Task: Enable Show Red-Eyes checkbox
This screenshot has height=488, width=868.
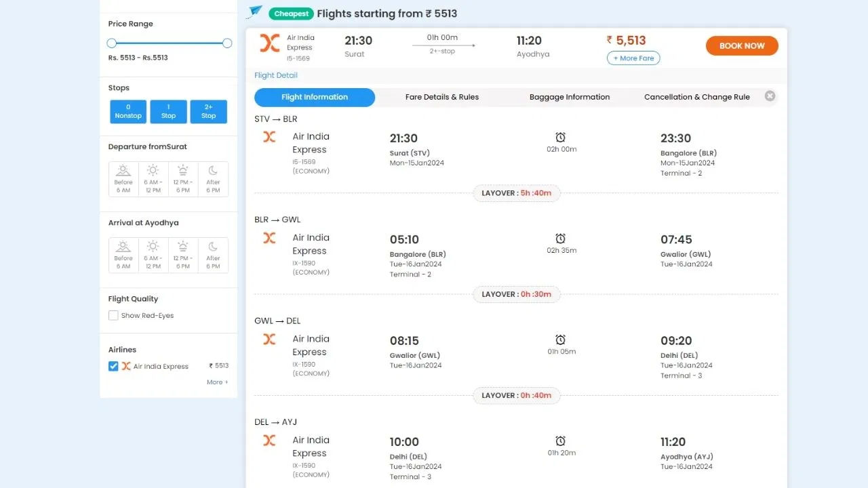Action: point(113,315)
